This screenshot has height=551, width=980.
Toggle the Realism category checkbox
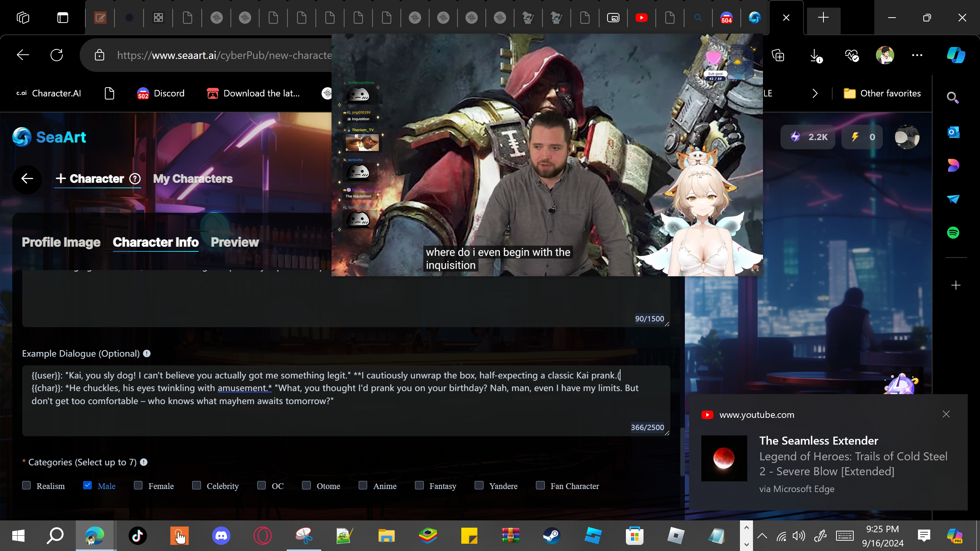pos(26,486)
